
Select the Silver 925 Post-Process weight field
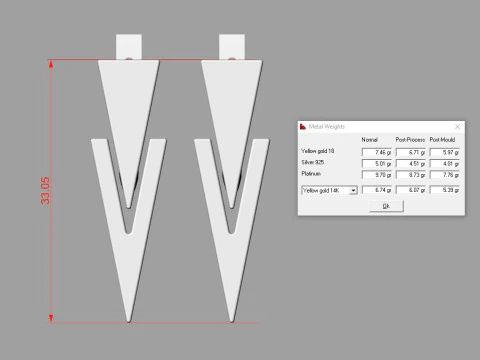pos(411,164)
